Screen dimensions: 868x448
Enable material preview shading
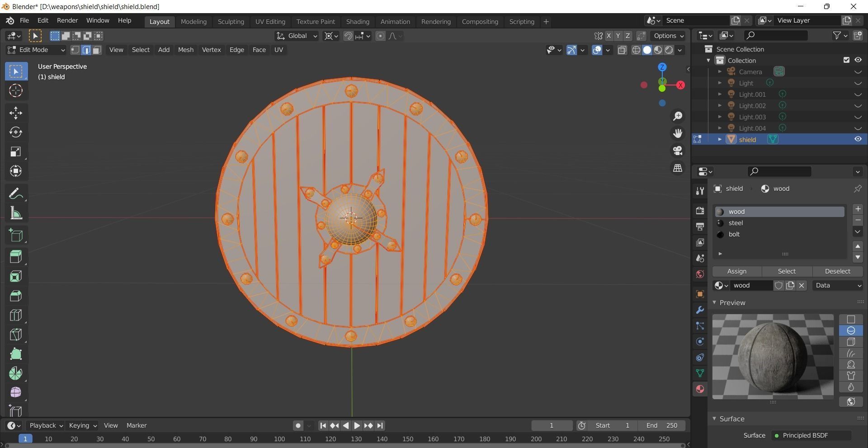pyautogui.click(x=658, y=50)
